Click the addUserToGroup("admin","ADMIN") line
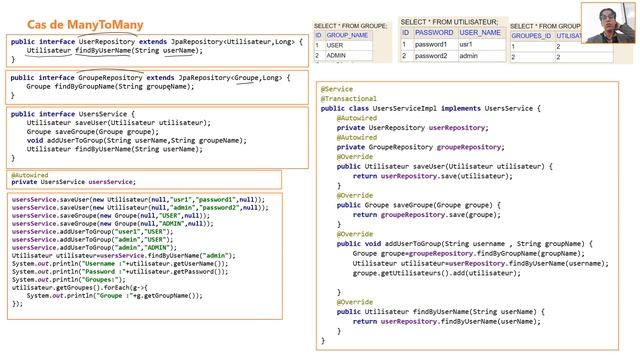The image size is (640, 360). point(94,247)
